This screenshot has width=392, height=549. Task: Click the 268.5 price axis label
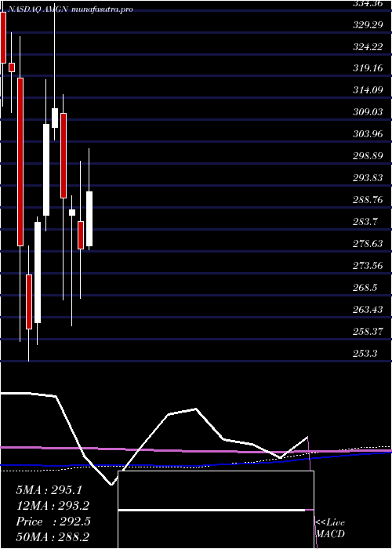365,288
